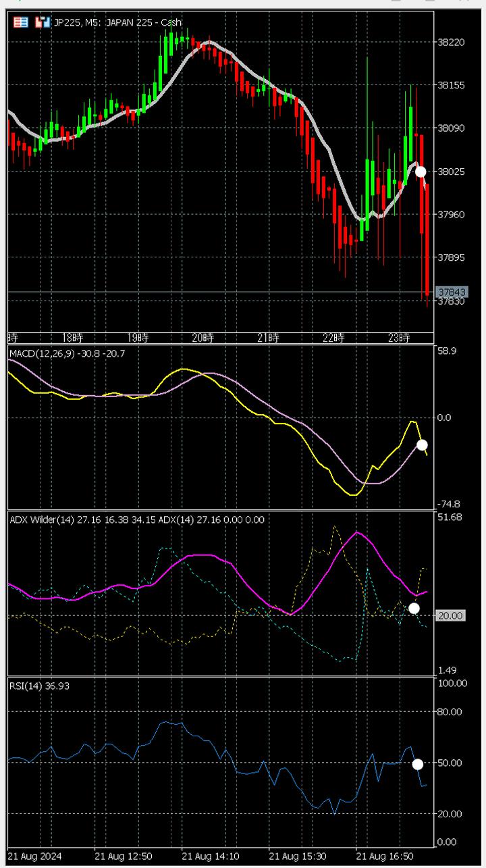Click the 37960 price axis label
The width and height of the screenshot is (486, 868).
tap(452, 215)
